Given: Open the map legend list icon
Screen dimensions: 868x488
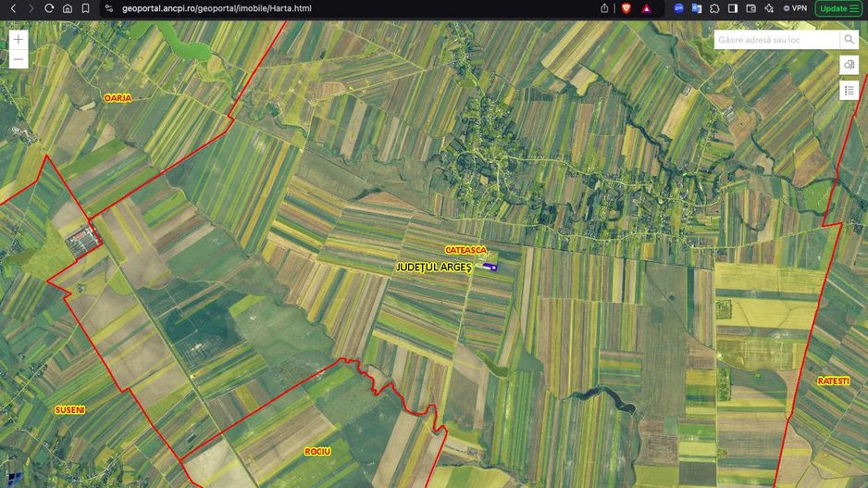Looking at the screenshot, I should 849,90.
